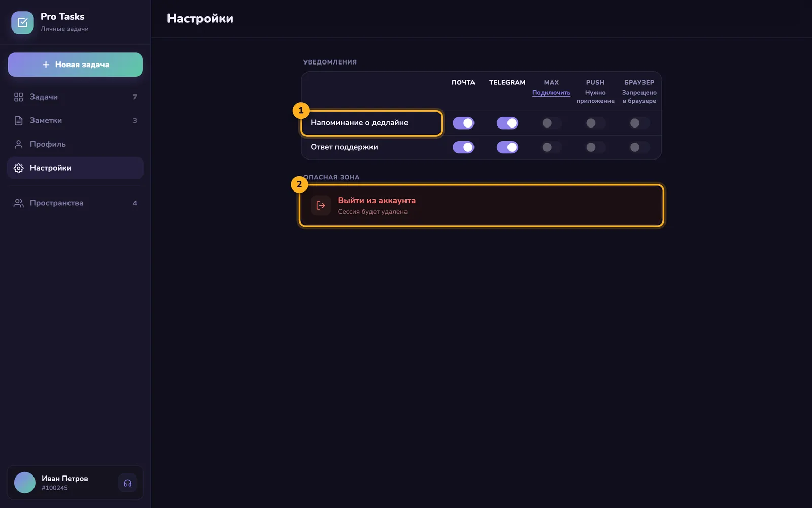This screenshot has width=812, height=508.
Task: Click the Подключить link under MAX
Action: tap(551, 93)
